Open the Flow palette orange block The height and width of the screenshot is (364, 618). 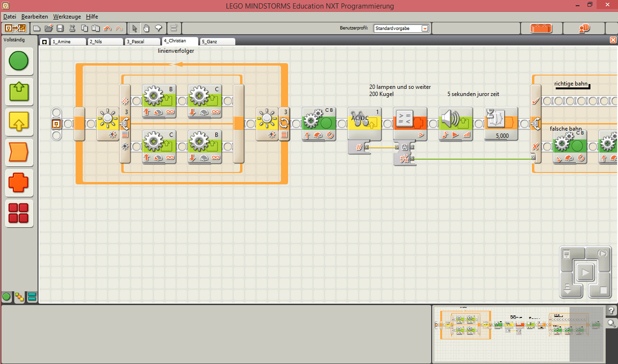19,153
